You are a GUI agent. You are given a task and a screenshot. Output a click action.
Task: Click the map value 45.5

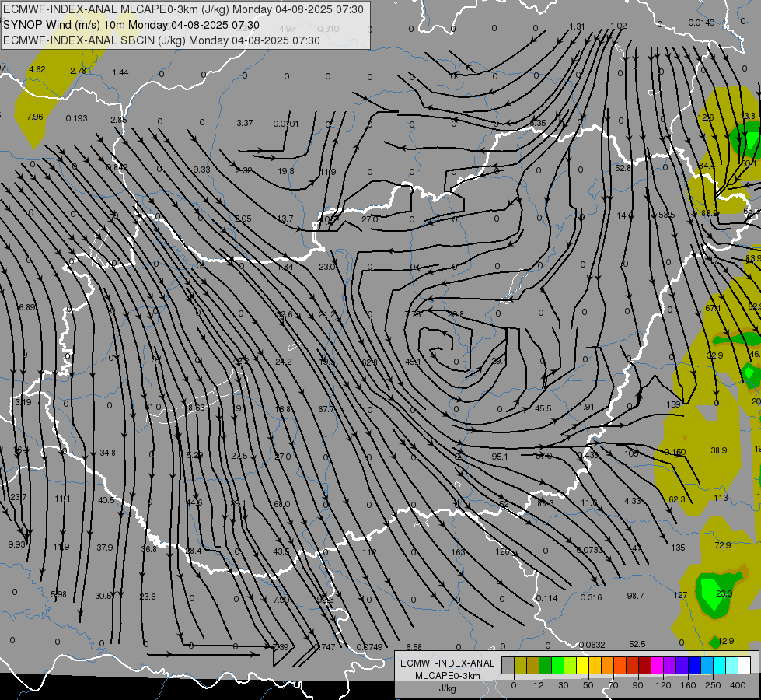(543, 408)
